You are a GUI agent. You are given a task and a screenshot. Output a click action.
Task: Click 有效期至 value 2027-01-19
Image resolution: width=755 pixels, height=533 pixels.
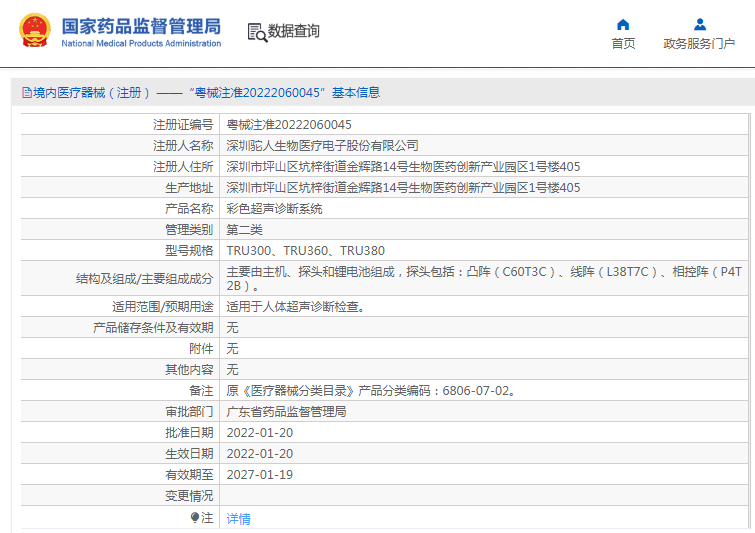tap(260, 475)
